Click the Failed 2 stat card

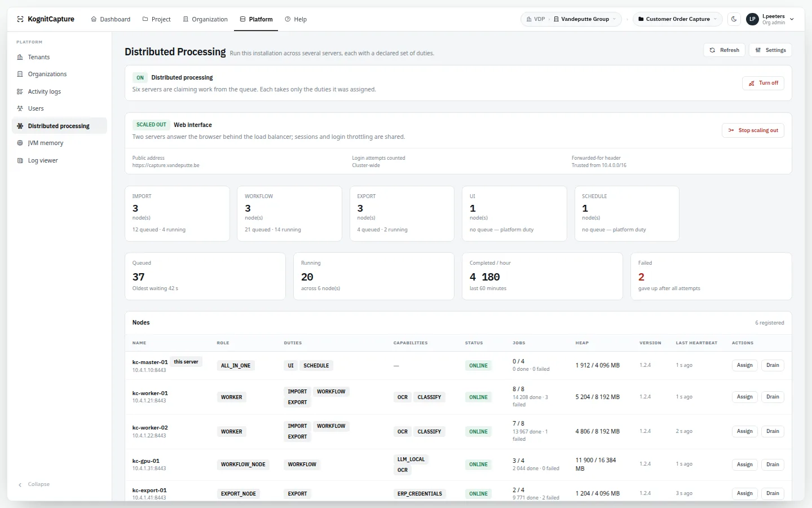711,276
